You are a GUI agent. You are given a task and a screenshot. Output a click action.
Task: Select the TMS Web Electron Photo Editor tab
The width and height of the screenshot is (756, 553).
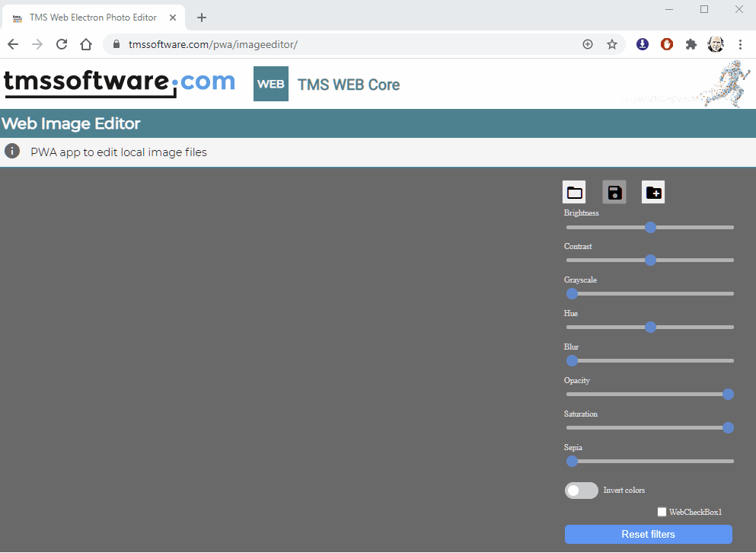(93, 18)
